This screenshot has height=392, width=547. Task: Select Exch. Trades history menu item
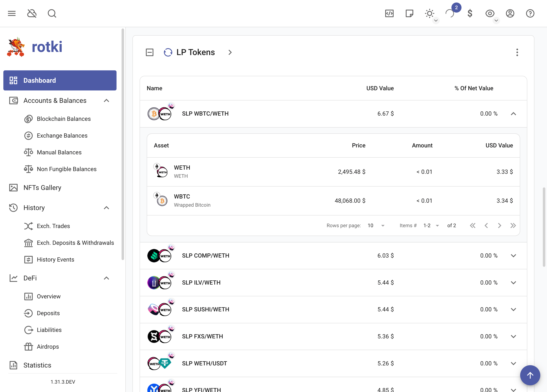tap(53, 226)
